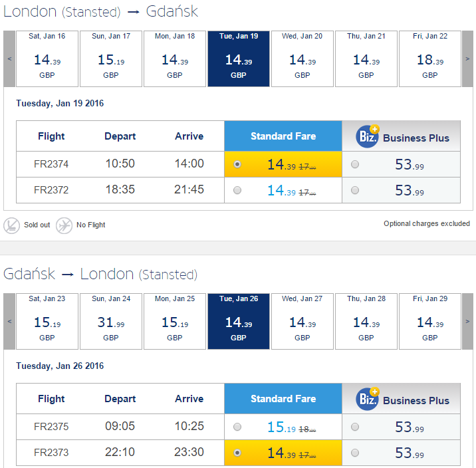Select Business Plus fare for FR2372
Viewport: 476px width, 468px height.
355,190
